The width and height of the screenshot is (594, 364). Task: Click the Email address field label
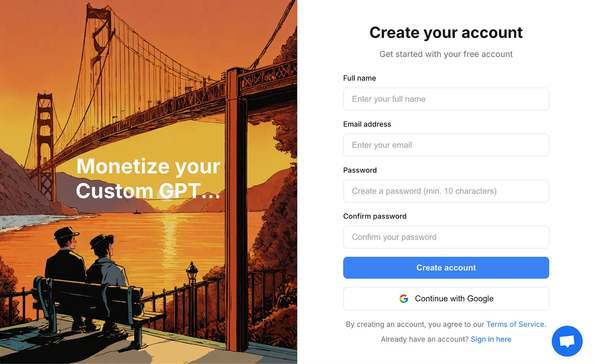(367, 124)
